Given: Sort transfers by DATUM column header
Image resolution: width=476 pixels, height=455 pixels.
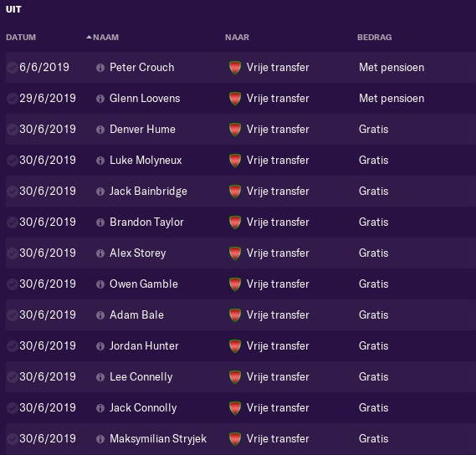Looking at the screenshot, I should click(x=21, y=38).
